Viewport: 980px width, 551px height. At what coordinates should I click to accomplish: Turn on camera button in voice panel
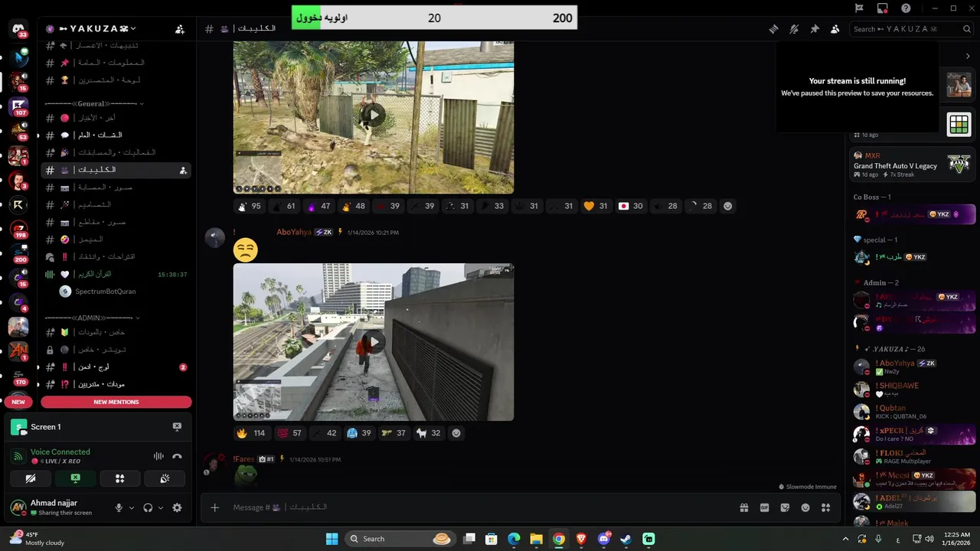coord(31,478)
